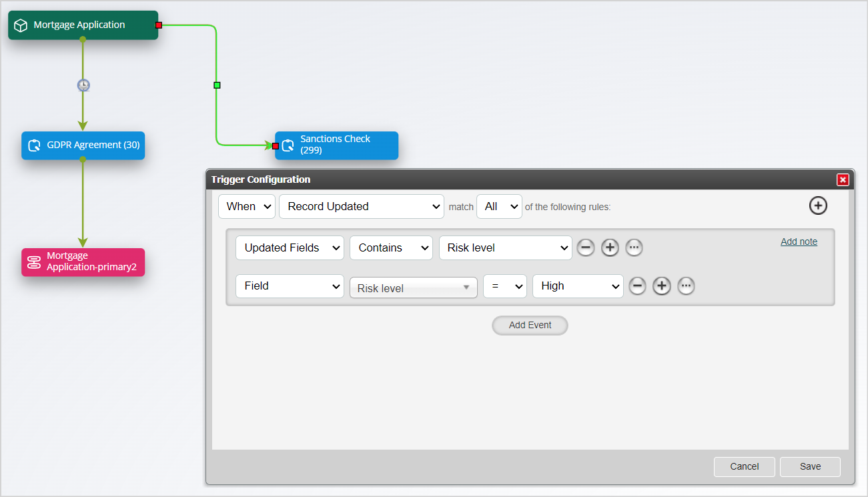Click the GDPR Agreement node's sync icon
Screen dimensions: 868x497
[33, 145]
